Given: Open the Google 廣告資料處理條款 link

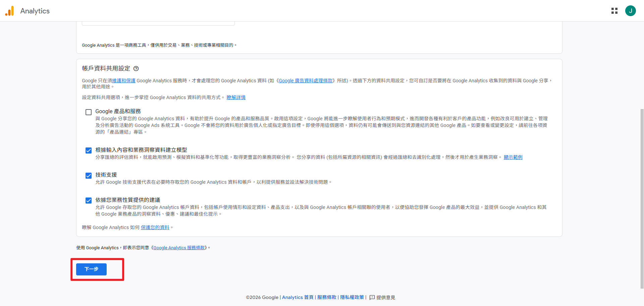Looking at the screenshot, I should pos(305,81).
